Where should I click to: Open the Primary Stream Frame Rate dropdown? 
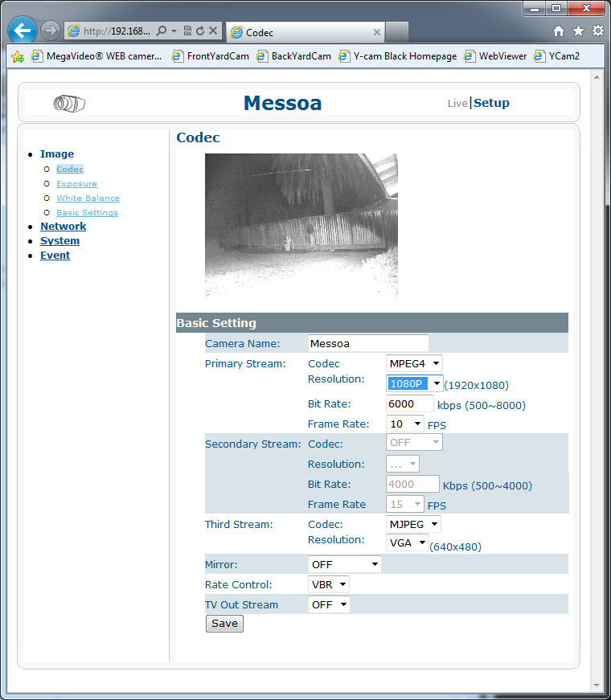click(405, 424)
